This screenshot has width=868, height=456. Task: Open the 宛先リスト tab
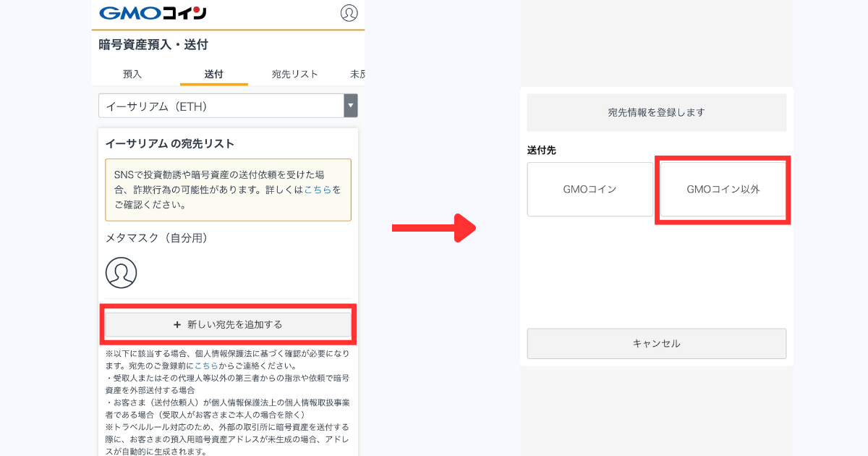pos(295,74)
